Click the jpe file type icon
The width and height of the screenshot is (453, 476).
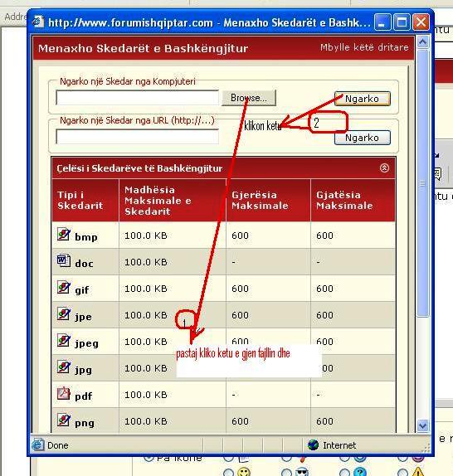64,314
